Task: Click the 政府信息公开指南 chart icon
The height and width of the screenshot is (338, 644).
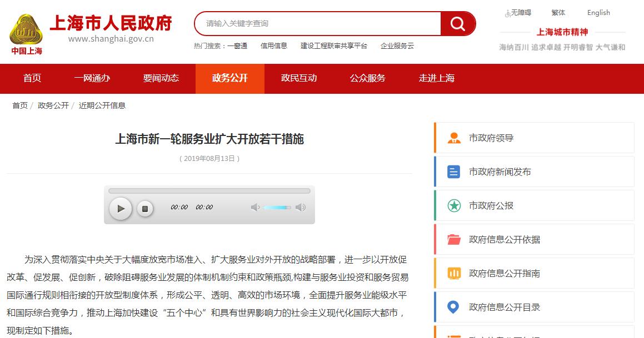Action: point(454,274)
